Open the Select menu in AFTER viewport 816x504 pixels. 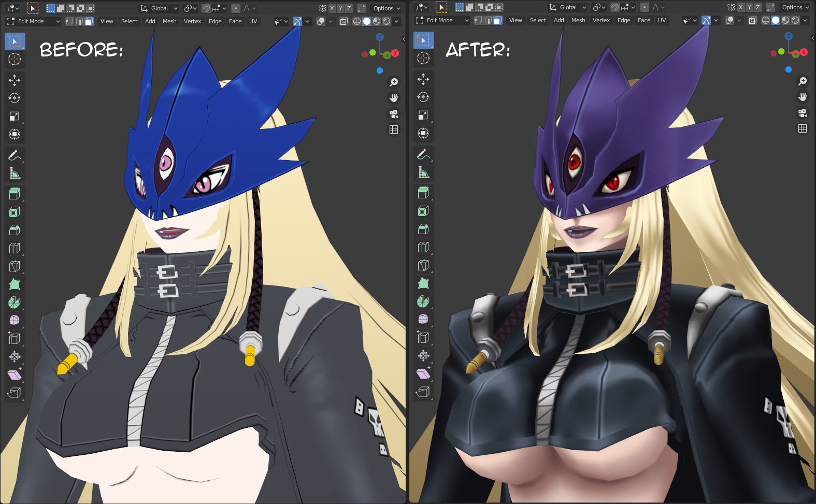click(538, 20)
